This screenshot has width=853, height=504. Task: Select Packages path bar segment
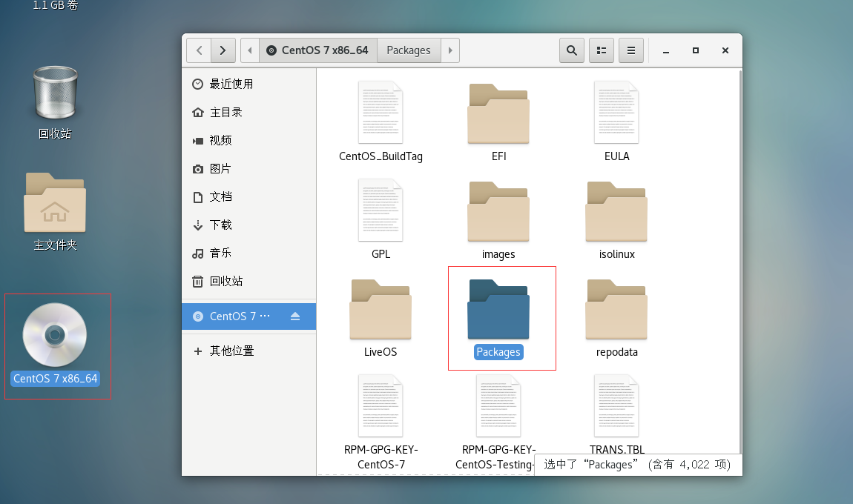[409, 50]
